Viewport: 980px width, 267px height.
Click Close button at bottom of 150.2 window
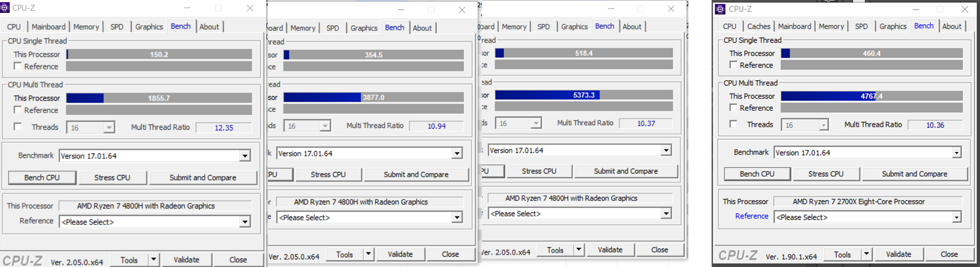click(x=238, y=259)
